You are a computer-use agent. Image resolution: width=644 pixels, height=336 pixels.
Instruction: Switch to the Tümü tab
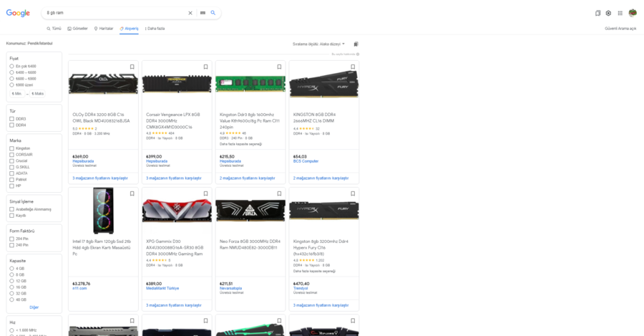[x=54, y=29]
